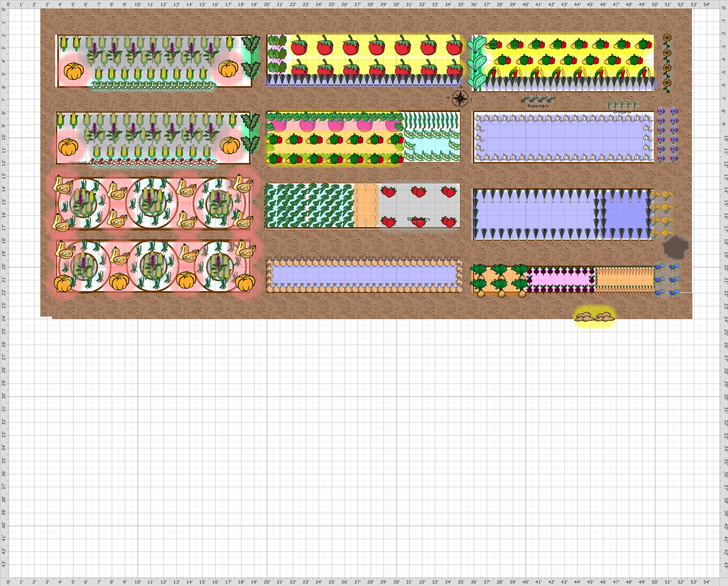Select the white-flowered bean row under the corn
This screenshot has height=586, width=728.
click(154, 86)
